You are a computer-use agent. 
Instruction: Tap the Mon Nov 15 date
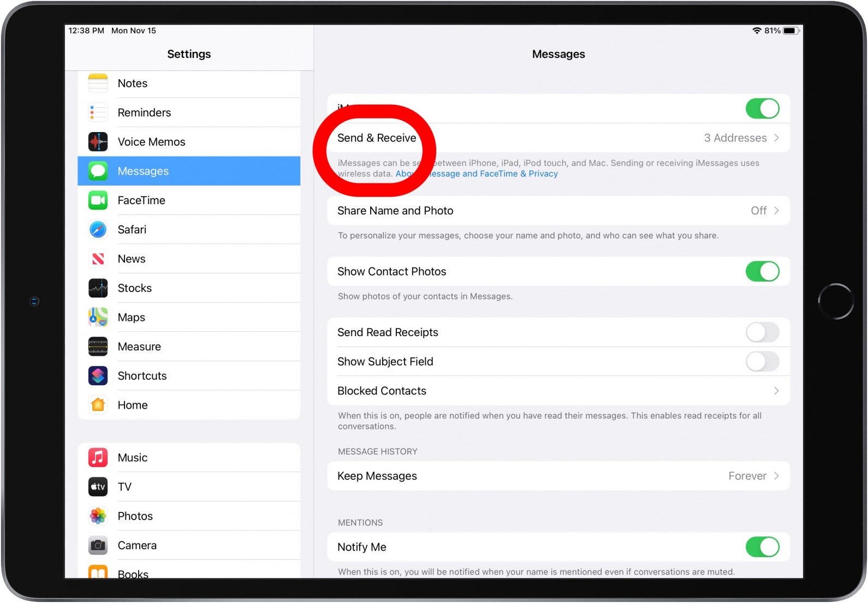[x=134, y=31]
